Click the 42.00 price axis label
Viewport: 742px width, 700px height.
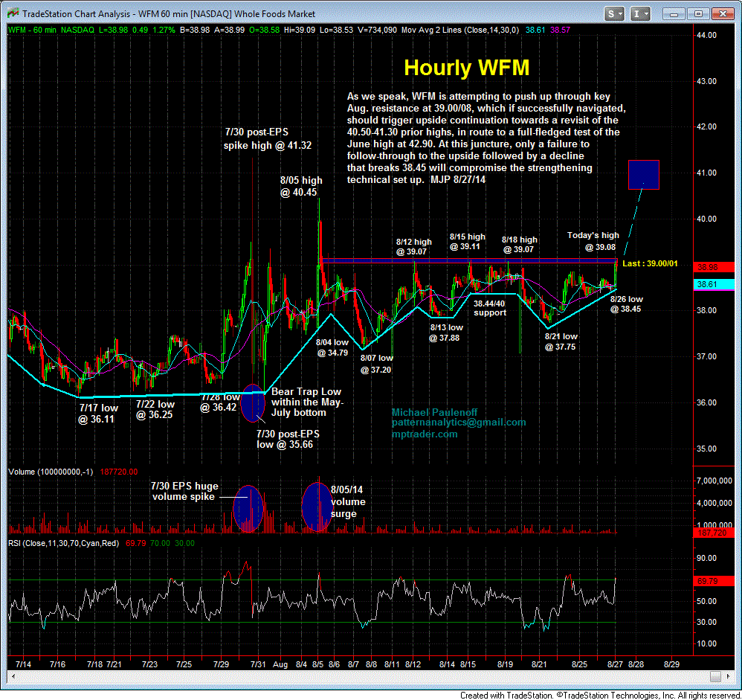(x=706, y=127)
